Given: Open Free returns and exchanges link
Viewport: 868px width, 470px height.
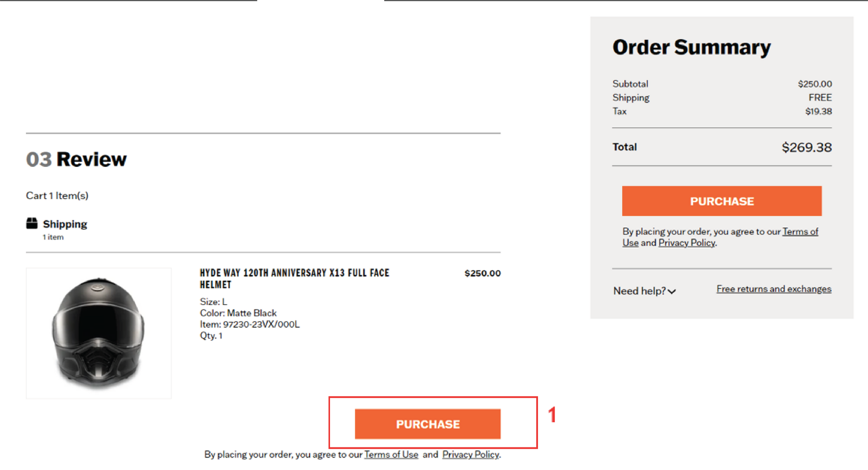Looking at the screenshot, I should click(x=774, y=289).
